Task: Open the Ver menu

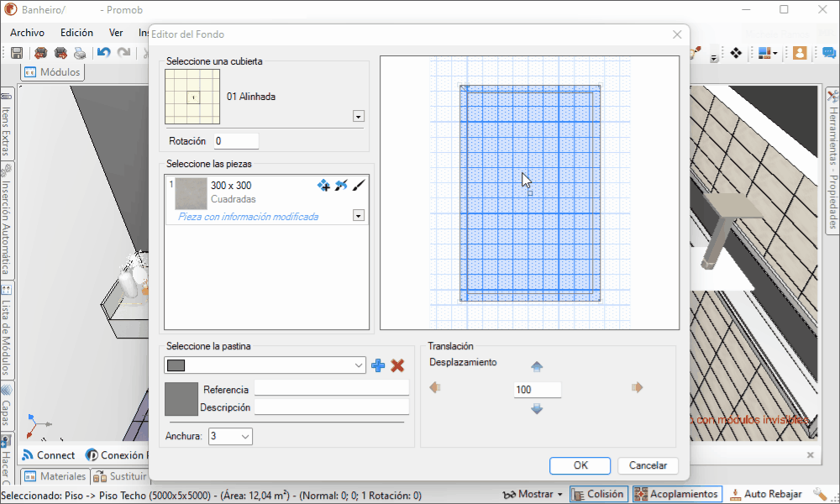Action: tap(116, 33)
